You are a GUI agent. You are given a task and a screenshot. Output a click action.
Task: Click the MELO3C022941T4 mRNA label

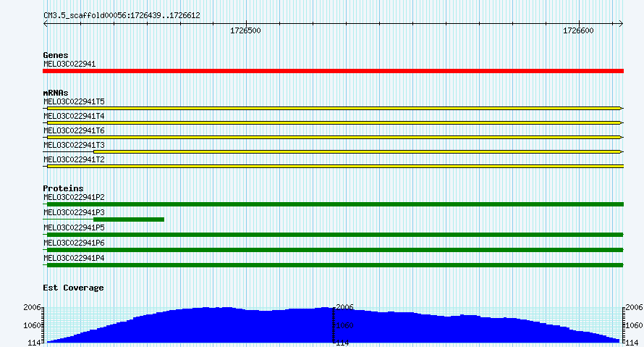coord(74,117)
